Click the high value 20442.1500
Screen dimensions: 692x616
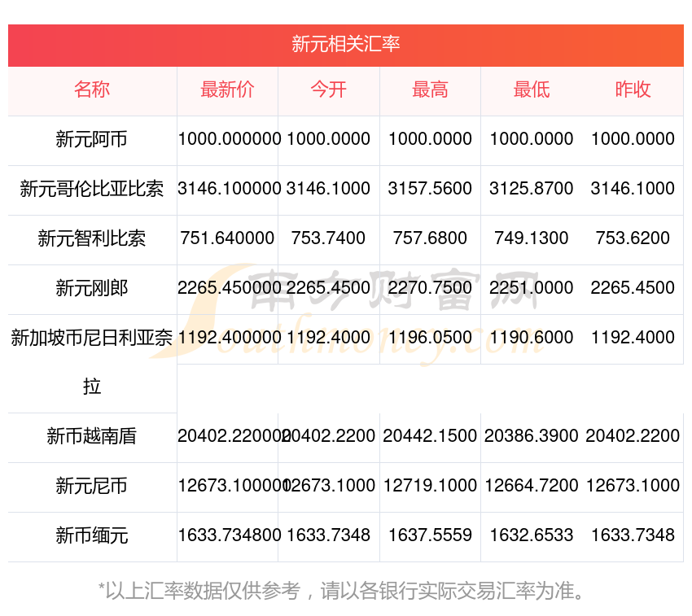tap(430, 436)
